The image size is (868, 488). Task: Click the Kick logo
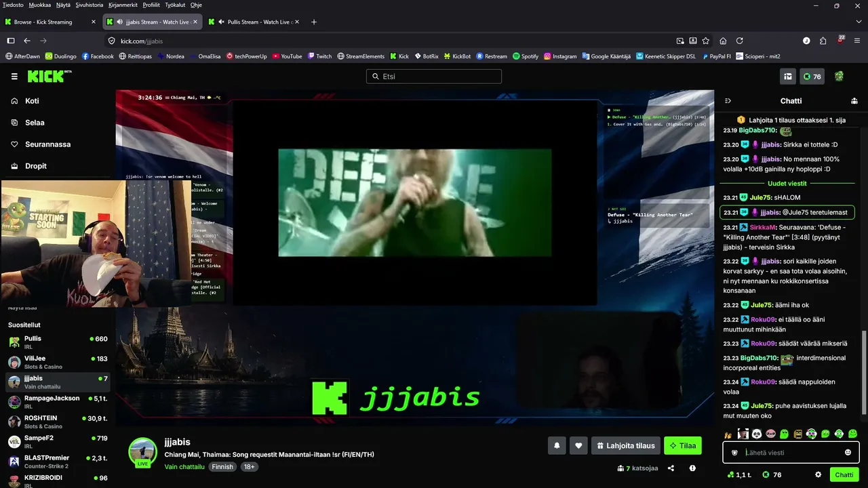click(50, 76)
